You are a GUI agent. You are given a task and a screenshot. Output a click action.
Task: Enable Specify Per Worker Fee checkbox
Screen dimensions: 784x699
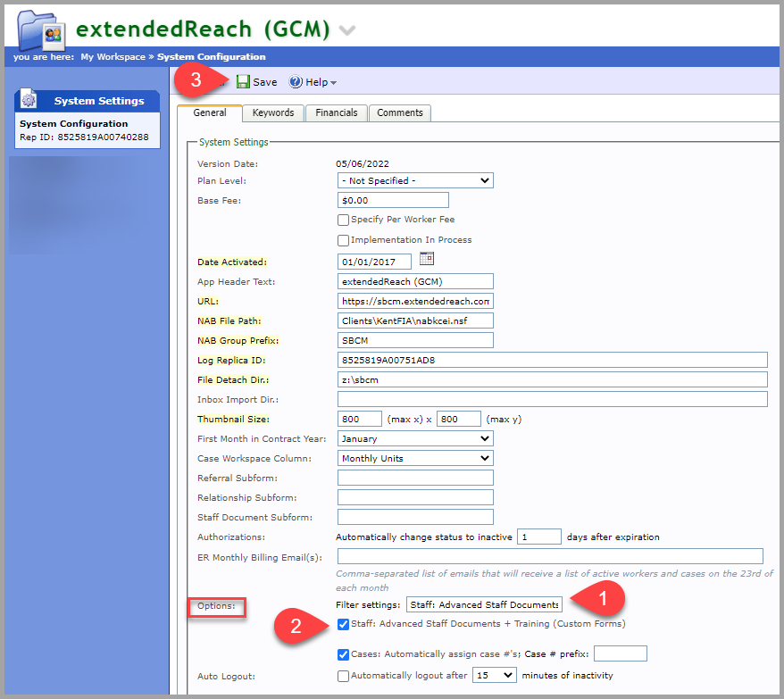click(x=343, y=220)
